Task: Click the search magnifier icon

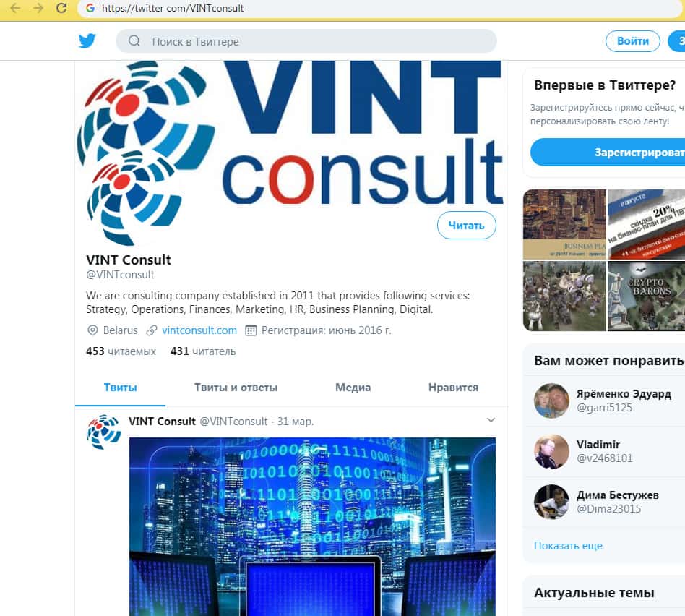Action: point(134,41)
